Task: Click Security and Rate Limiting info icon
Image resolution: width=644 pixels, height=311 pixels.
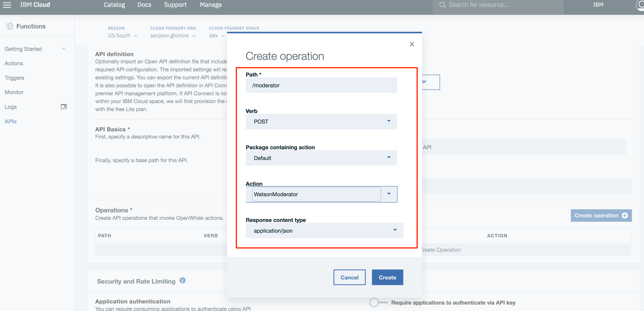Action: tap(183, 280)
